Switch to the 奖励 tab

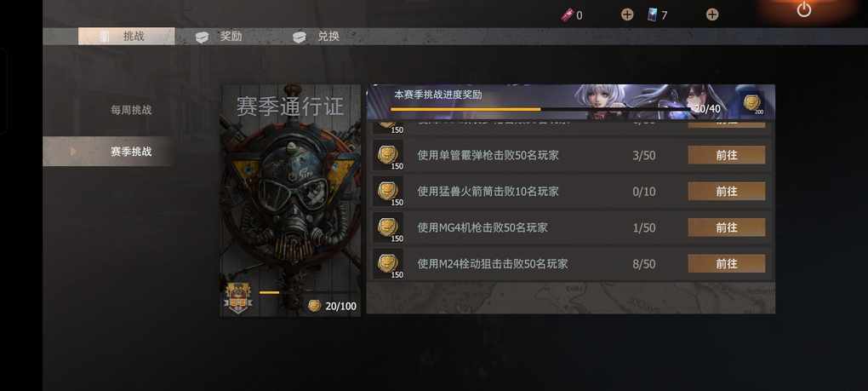click(x=220, y=37)
